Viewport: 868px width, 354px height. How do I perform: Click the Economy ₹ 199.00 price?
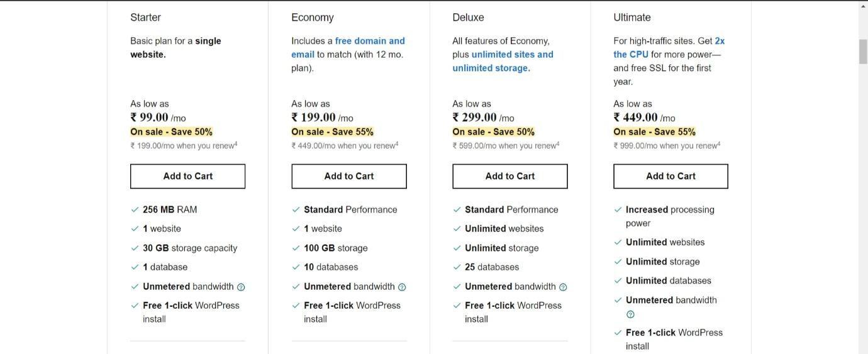313,118
